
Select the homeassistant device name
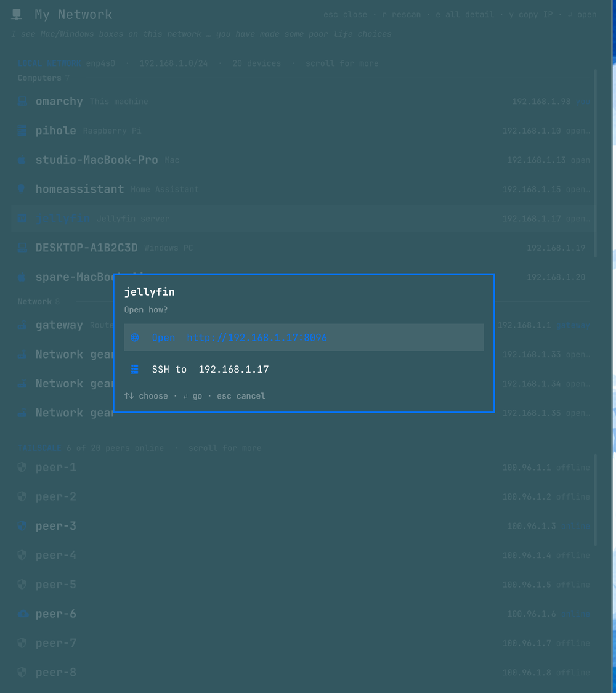[x=79, y=189]
